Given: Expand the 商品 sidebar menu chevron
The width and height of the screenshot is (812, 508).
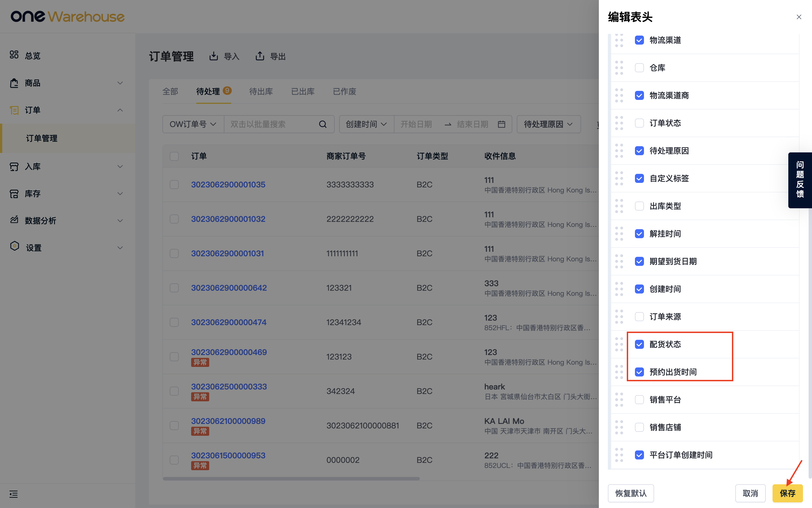Looking at the screenshot, I should tap(120, 83).
